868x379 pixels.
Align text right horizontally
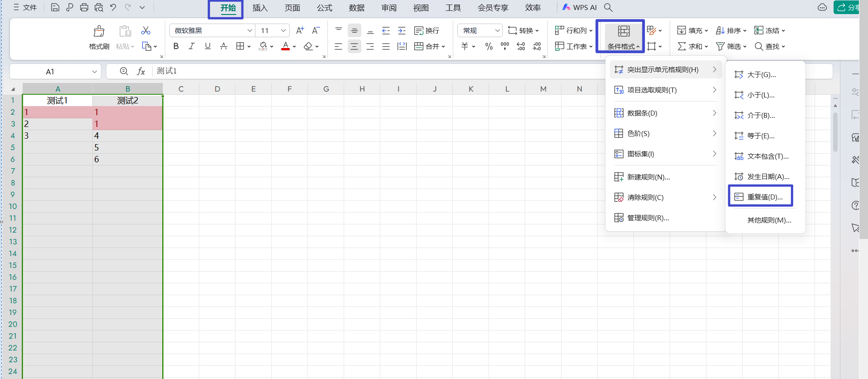(370, 46)
